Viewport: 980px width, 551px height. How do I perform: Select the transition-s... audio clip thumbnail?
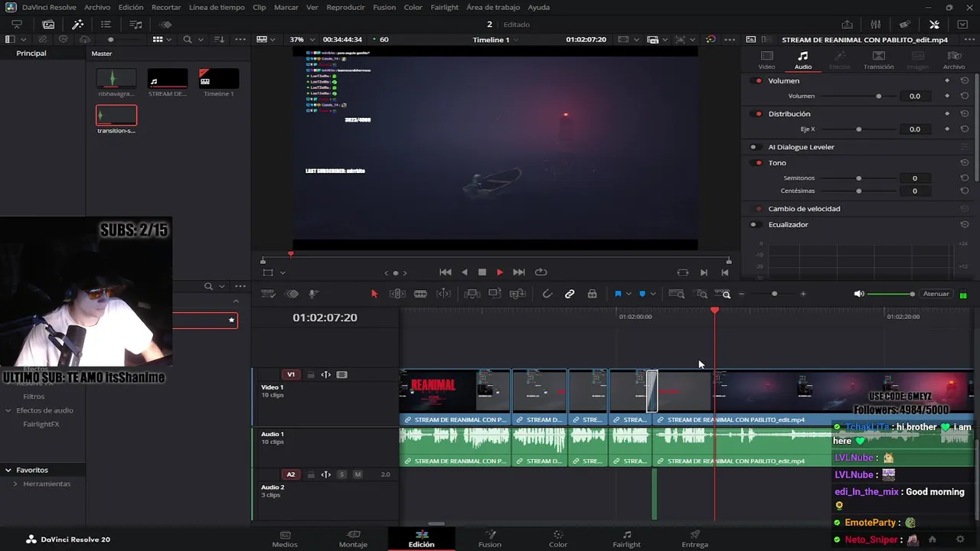[116, 116]
